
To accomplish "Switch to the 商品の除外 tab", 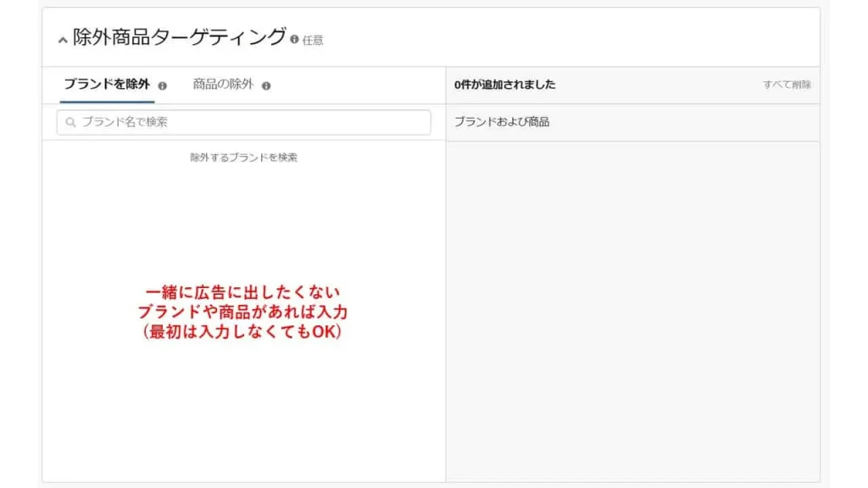I will [223, 84].
